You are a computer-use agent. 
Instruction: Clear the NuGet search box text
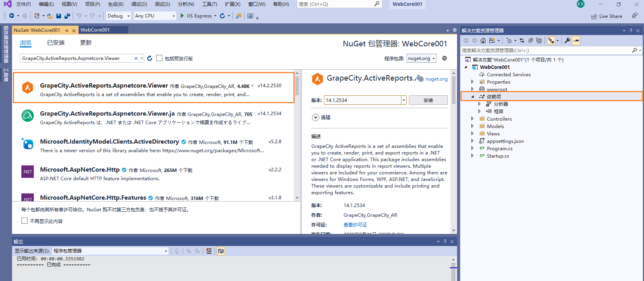pos(136,58)
